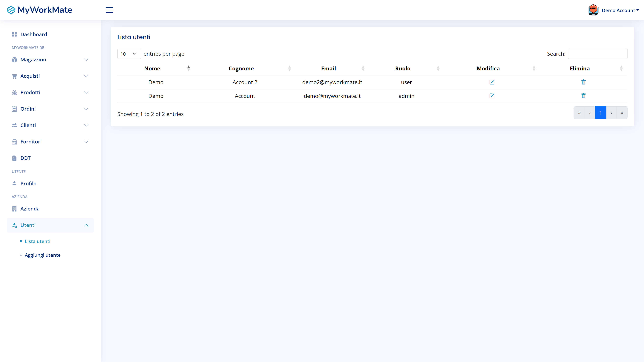
Task: Edit the admin Demo Account user
Action: [x=492, y=96]
